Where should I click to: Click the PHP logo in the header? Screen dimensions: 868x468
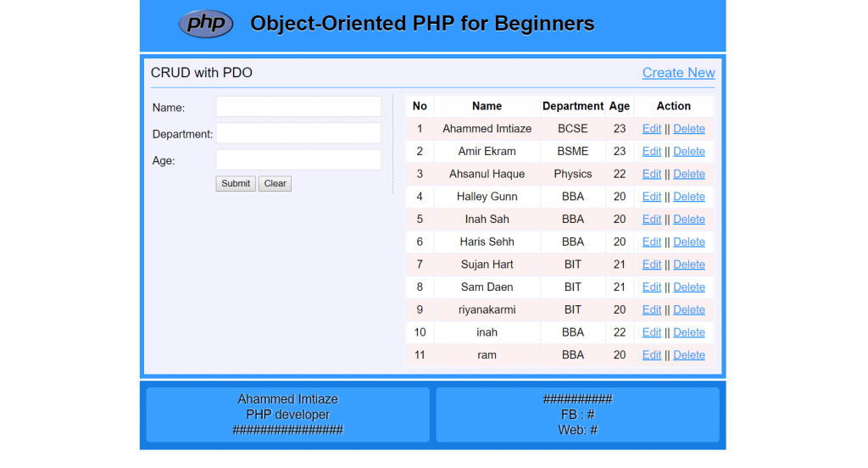pos(206,24)
